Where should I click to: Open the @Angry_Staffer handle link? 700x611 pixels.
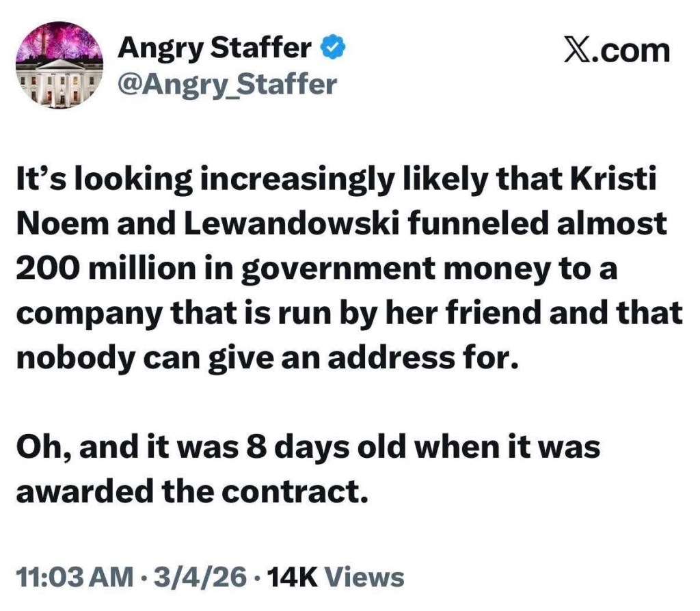pyautogui.click(x=227, y=85)
